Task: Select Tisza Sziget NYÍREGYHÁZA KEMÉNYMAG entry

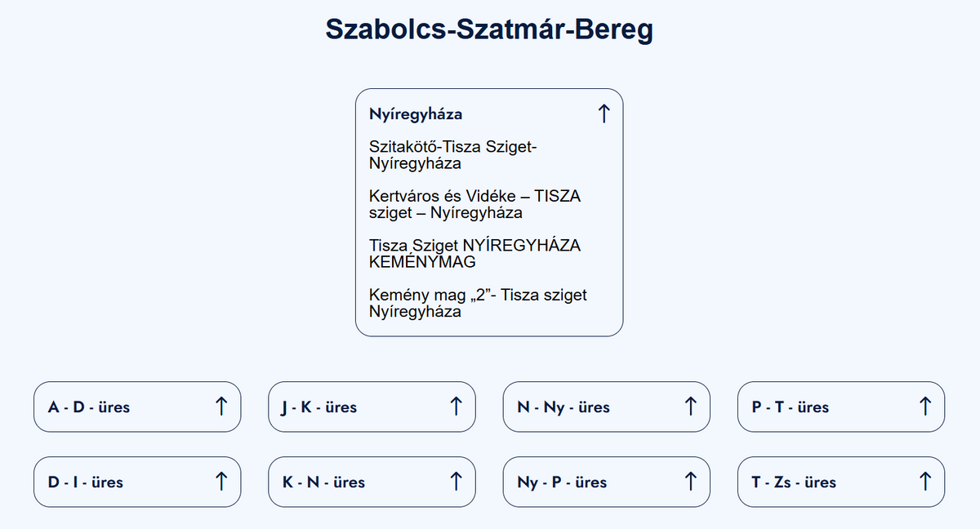Action: coord(474,254)
